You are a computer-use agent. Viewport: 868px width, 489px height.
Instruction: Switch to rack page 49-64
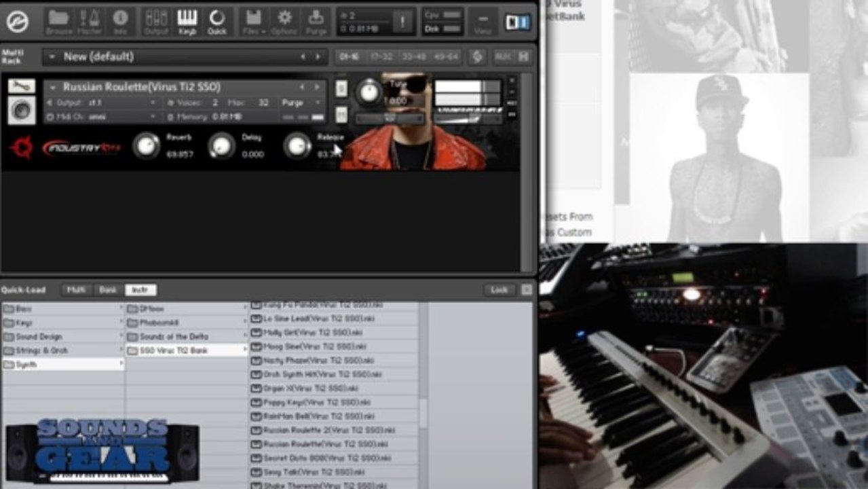[447, 57]
